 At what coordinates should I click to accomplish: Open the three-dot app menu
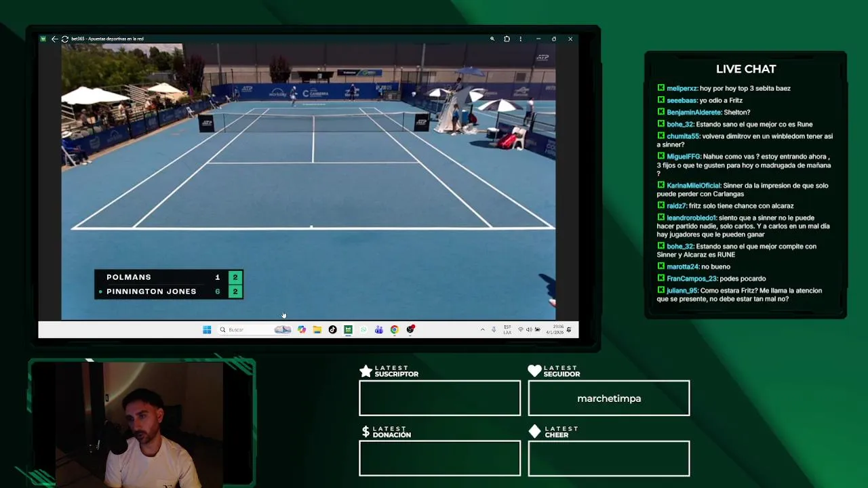point(522,39)
